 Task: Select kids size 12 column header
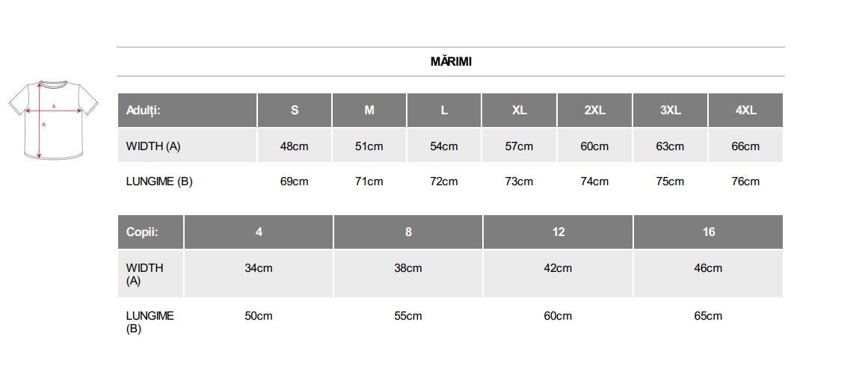558,232
